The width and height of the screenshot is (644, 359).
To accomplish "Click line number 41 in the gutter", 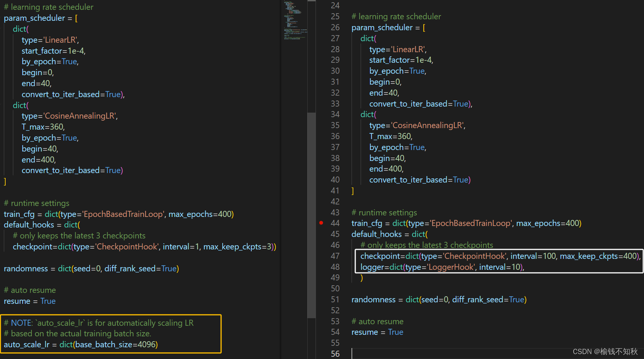I will click(335, 191).
